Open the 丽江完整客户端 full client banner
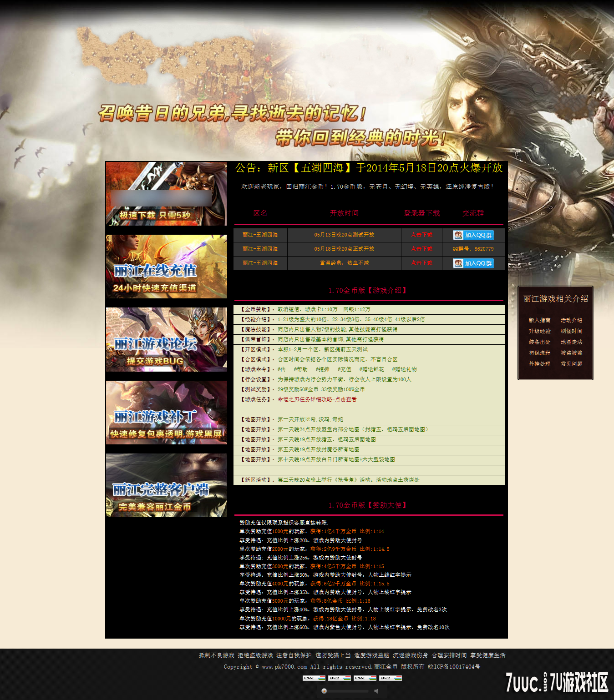Viewport: 614px width, 700px height. click(167, 485)
